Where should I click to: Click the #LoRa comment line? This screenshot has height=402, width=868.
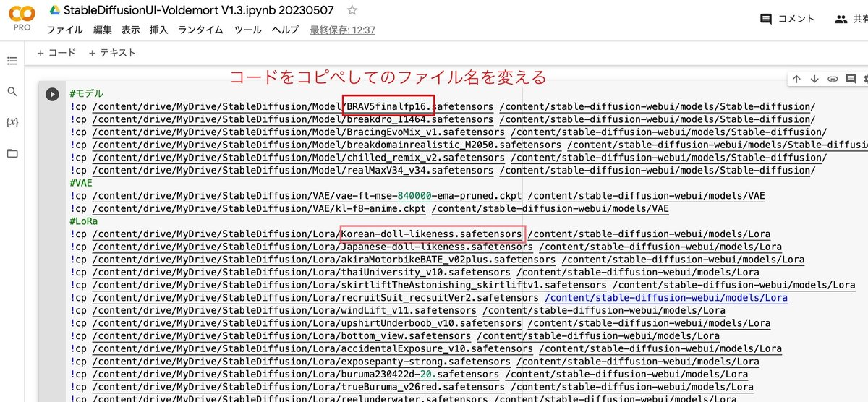coord(84,221)
